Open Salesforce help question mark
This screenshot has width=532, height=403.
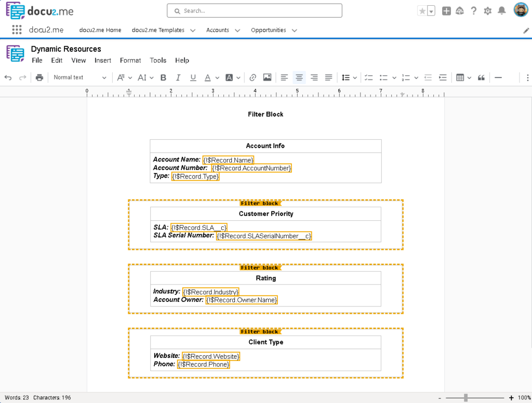coord(474,11)
